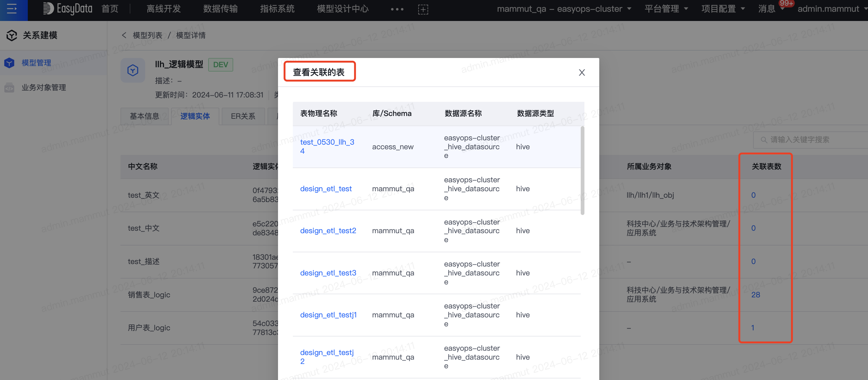
Task: Open the design_etl_test table link
Action: 326,188
